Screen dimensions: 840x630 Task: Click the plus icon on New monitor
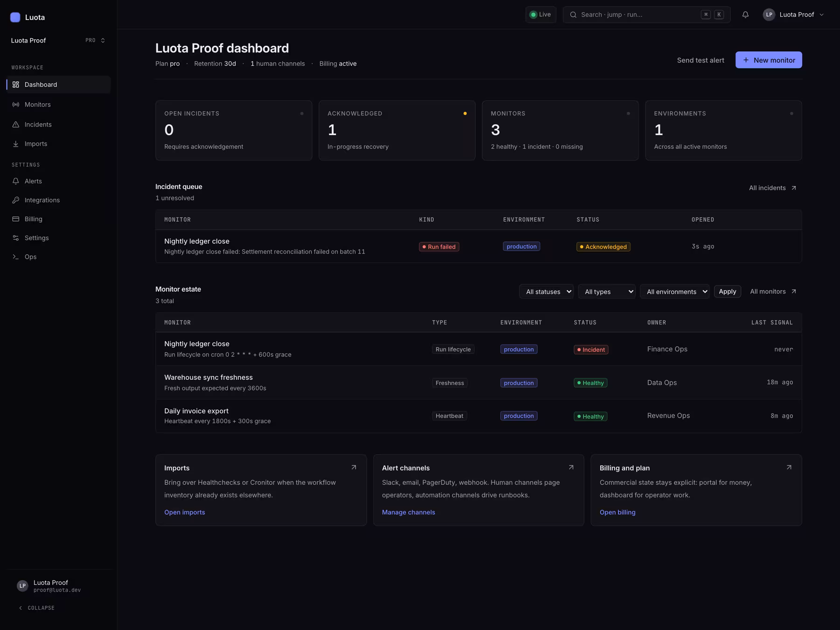tap(746, 60)
